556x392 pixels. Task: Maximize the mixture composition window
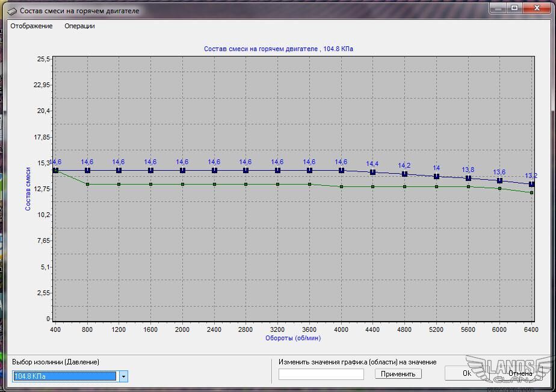pyautogui.click(x=514, y=8)
